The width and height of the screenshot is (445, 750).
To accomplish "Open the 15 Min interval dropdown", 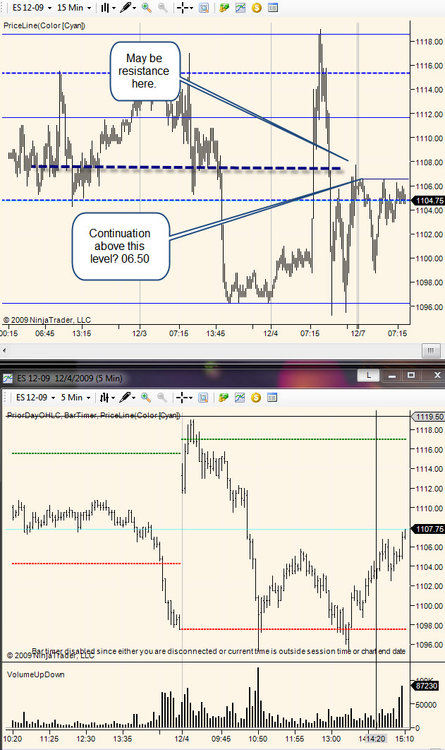I will (74, 8).
